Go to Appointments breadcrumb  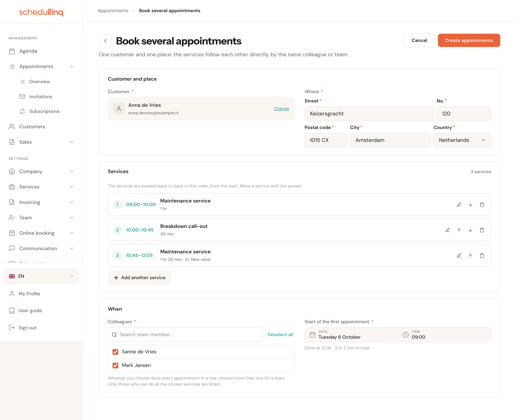point(113,11)
